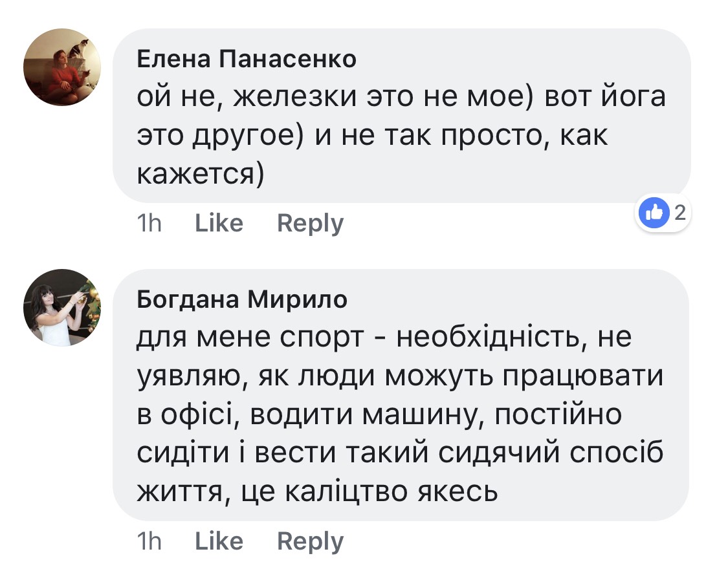Click the blue thumbs-up reaction icon
The image size is (728, 569).
(654, 213)
